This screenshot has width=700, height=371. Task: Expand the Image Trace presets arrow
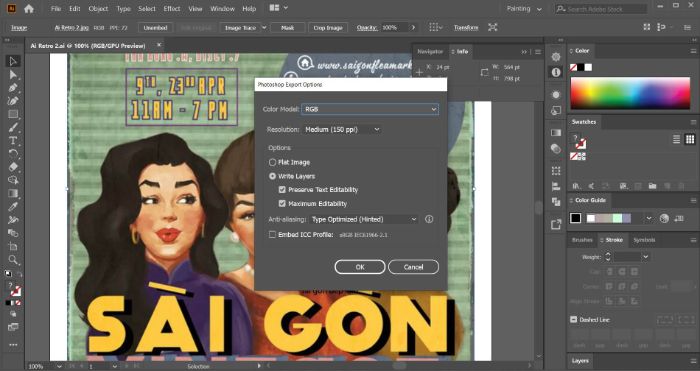tap(264, 28)
